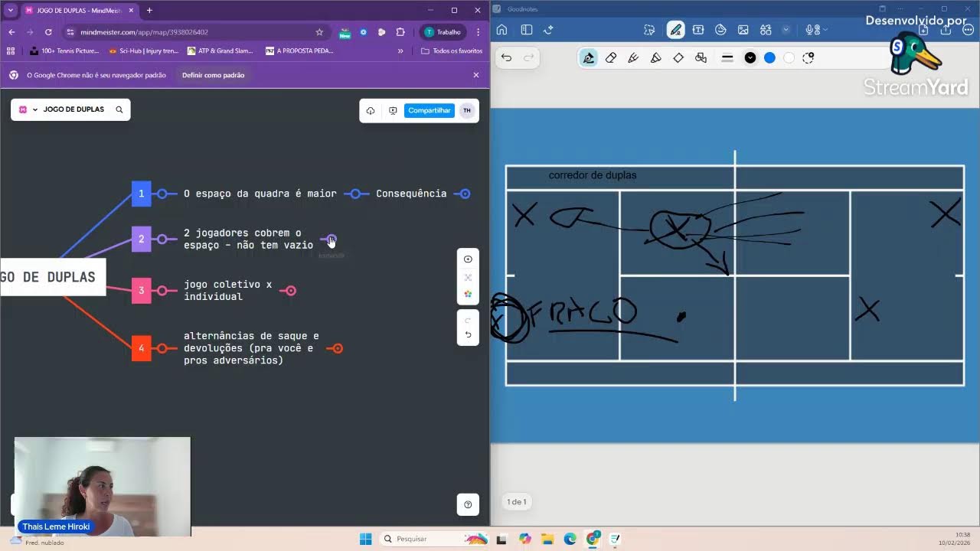Click the zoom-in button on MindMeister side panel
Viewport: 980px width, 551px height.
click(x=468, y=259)
